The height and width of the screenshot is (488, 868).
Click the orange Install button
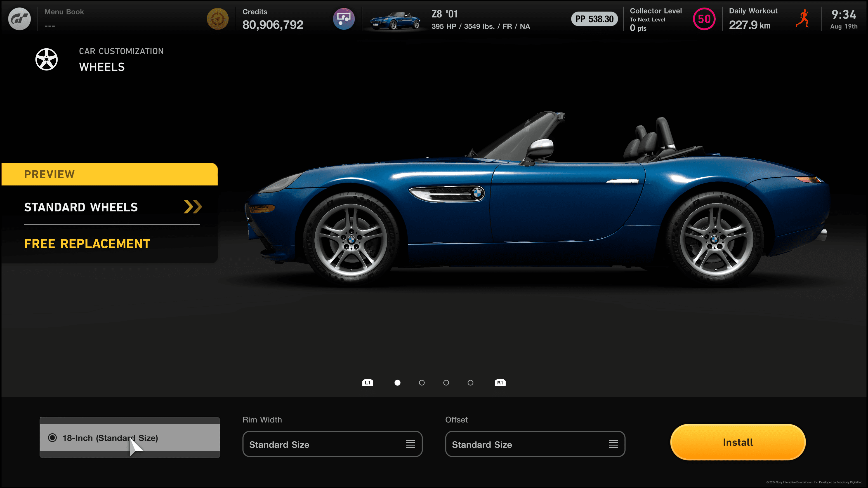[x=738, y=442]
